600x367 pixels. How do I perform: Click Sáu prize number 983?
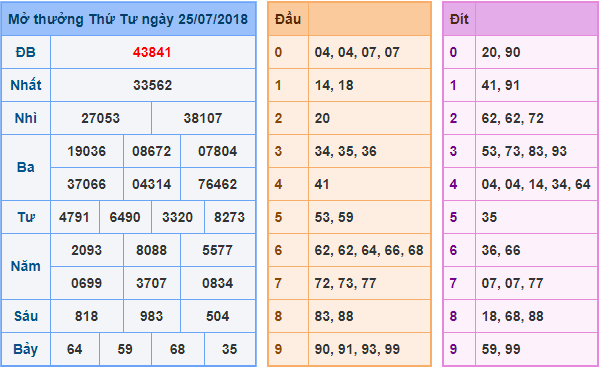152,316
